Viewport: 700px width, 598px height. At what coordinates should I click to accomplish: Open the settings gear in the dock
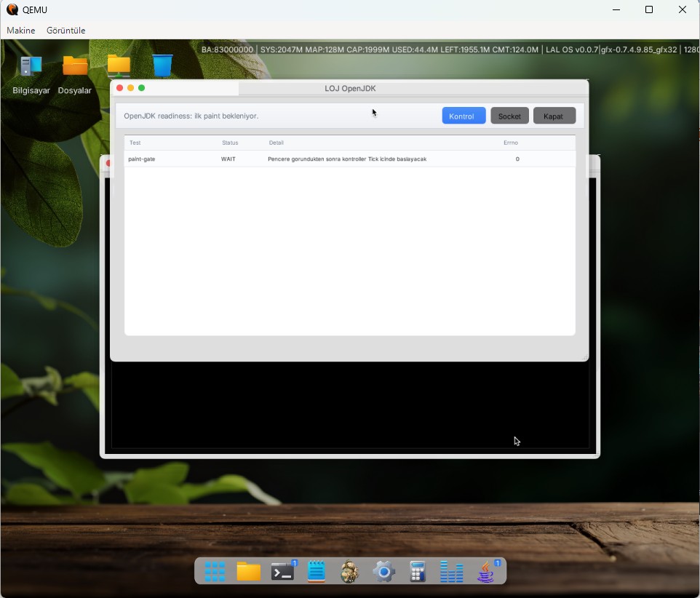click(x=384, y=571)
